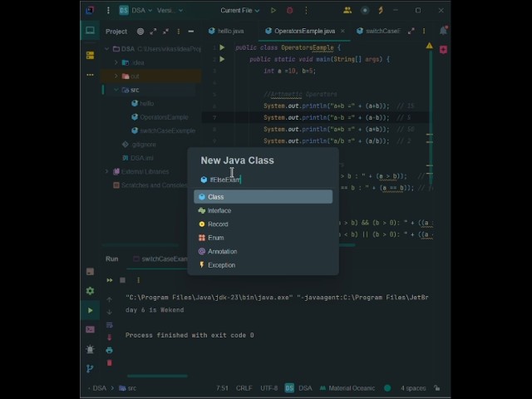Screen dimensions: 532x399
Task: Change CRLF line separator in status bar
Action: point(244,388)
